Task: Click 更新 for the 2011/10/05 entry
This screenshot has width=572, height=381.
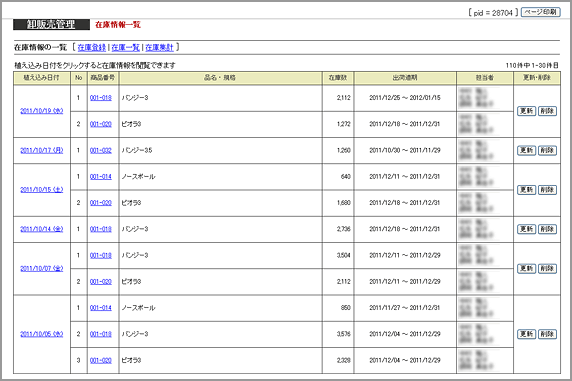Action: click(526, 334)
